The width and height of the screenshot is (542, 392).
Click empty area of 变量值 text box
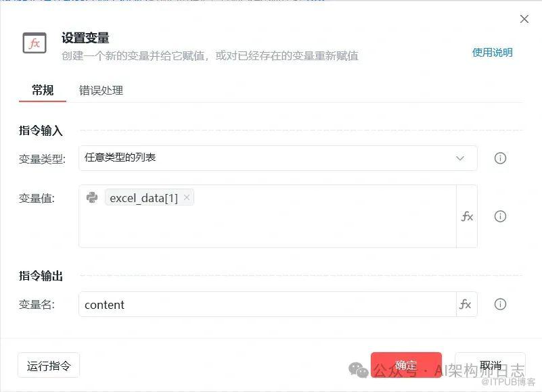coord(267,226)
